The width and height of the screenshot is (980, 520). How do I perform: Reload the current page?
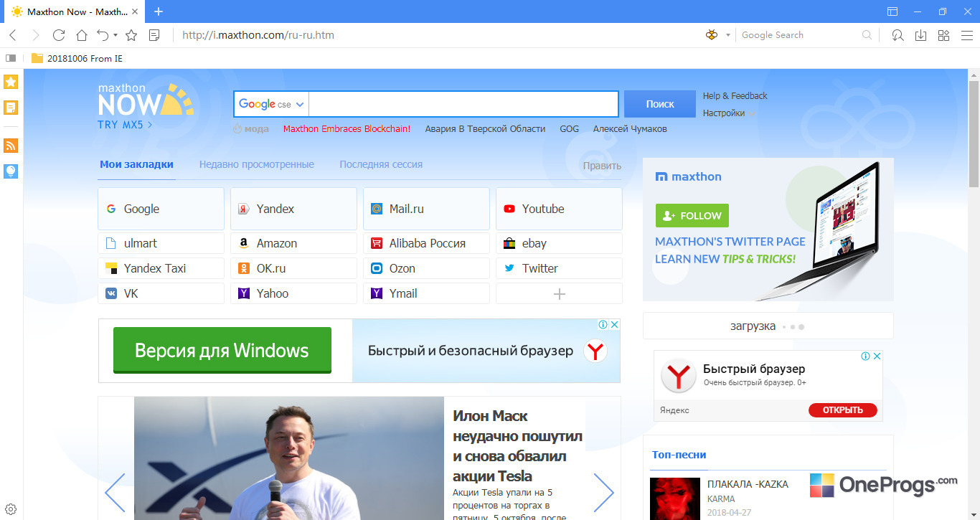pos(59,35)
